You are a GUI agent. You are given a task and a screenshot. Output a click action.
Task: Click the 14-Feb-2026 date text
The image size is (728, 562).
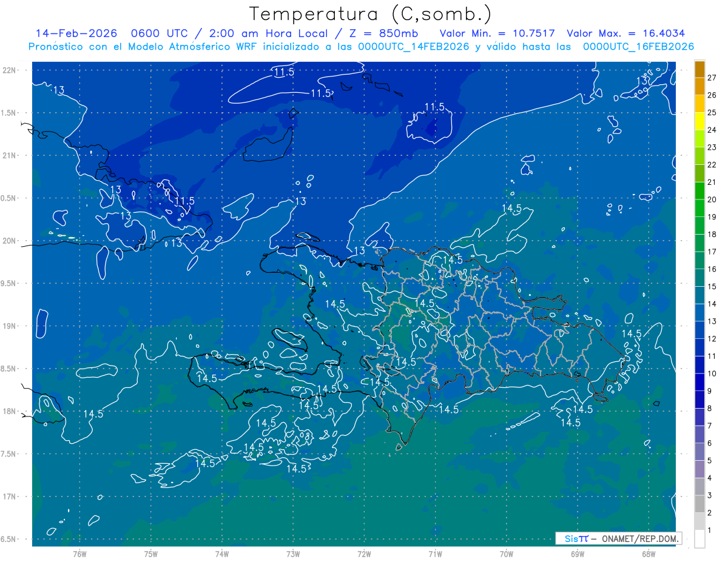[75, 33]
